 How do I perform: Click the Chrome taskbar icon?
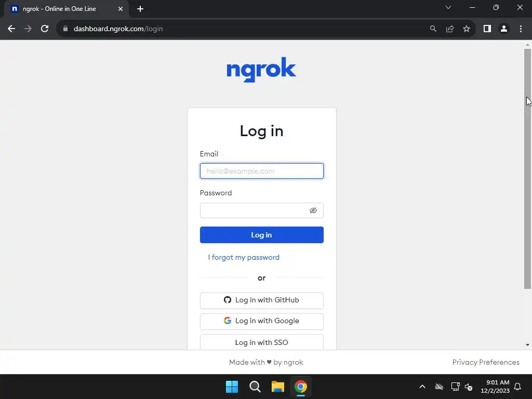[301, 387]
